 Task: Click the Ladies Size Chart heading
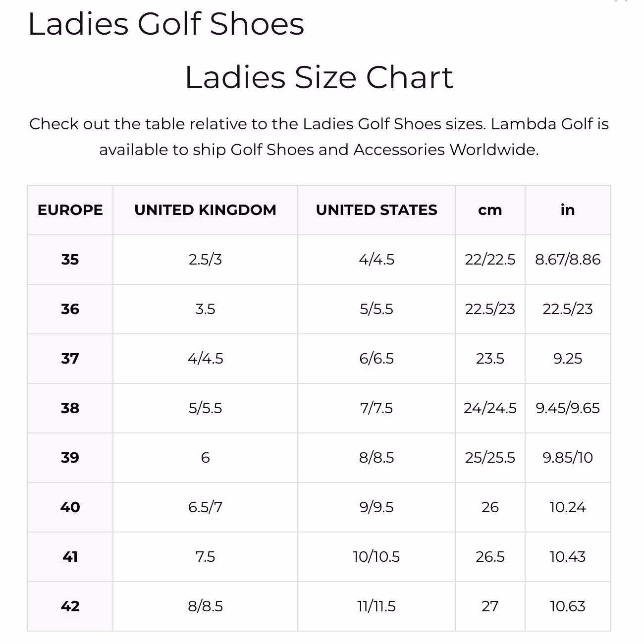coord(319,78)
